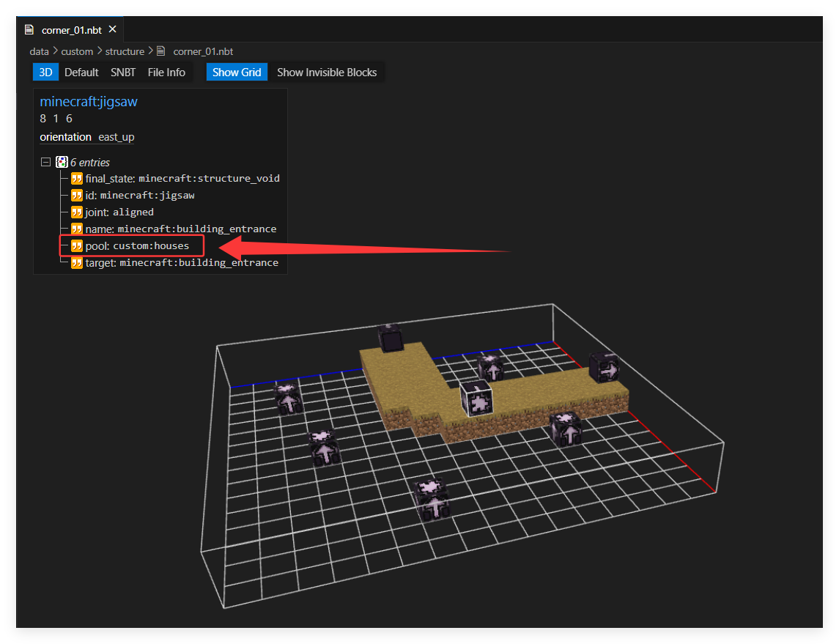The image size is (839, 644).
Task: Click the block coordinates 8 1 6
Action: click(56, 118)
